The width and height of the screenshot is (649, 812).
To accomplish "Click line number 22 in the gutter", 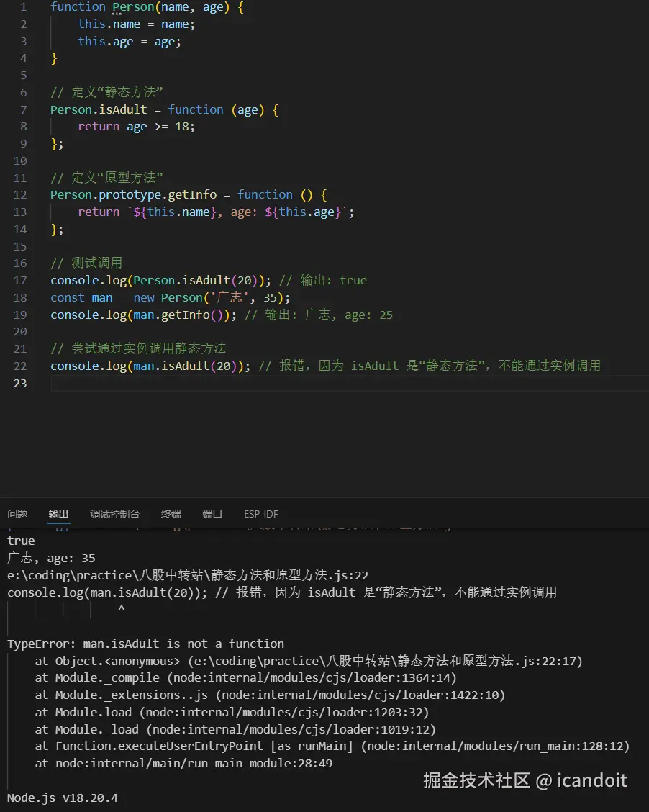I will pos(20,366).
